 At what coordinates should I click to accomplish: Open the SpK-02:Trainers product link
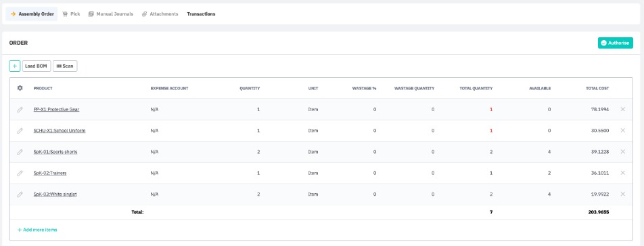[50, 173]
